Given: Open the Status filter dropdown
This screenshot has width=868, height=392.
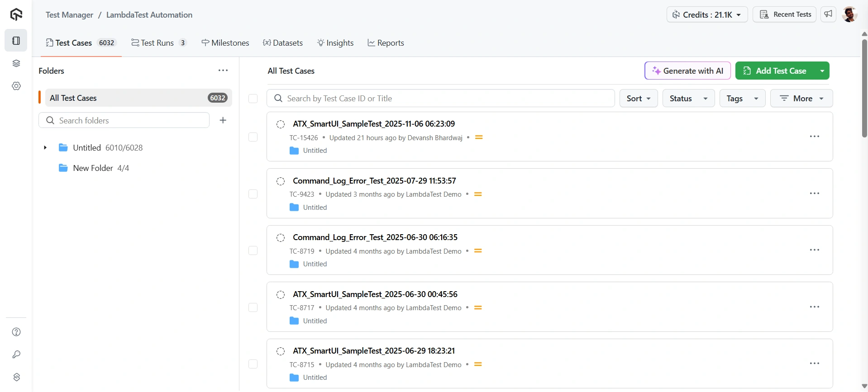Looking at the screenshot, I should [688, 99].
